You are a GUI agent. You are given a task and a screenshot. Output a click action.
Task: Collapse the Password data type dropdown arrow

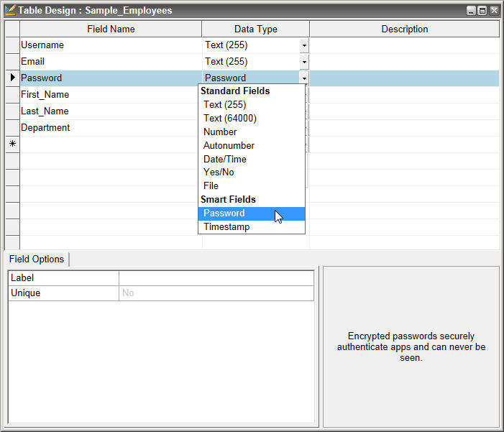click(x=304, y=78)
